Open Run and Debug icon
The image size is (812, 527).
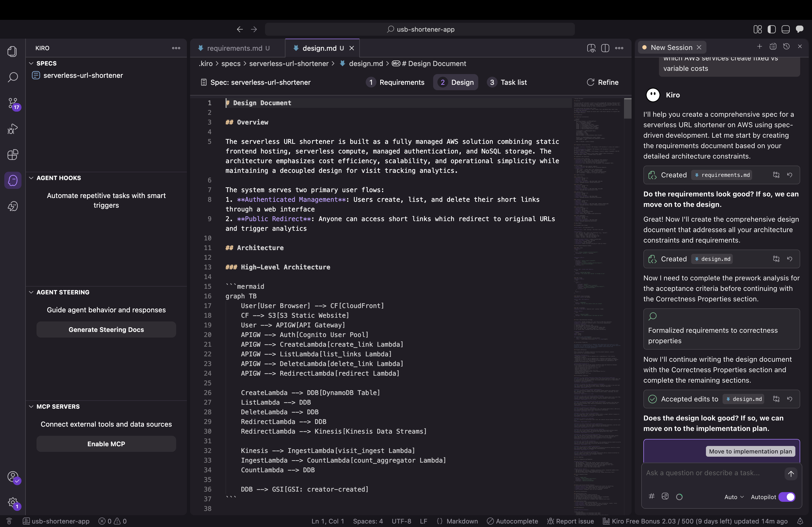click(x=13, y=129)
